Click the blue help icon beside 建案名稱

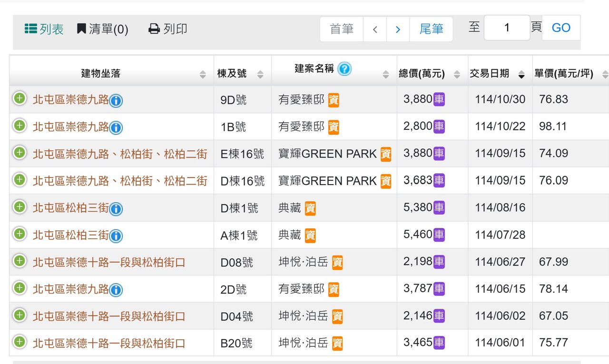point(344,69)
